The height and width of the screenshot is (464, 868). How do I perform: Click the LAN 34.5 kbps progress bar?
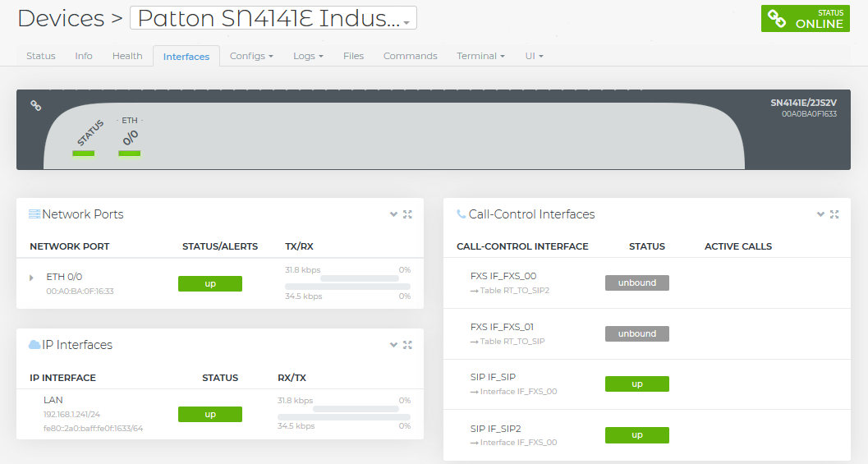[344, 417]
